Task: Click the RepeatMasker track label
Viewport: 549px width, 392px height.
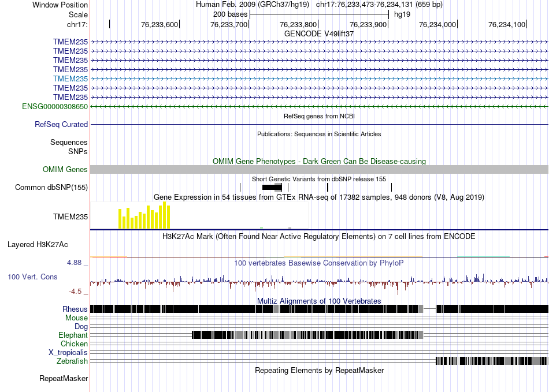Action: (64, 378)
